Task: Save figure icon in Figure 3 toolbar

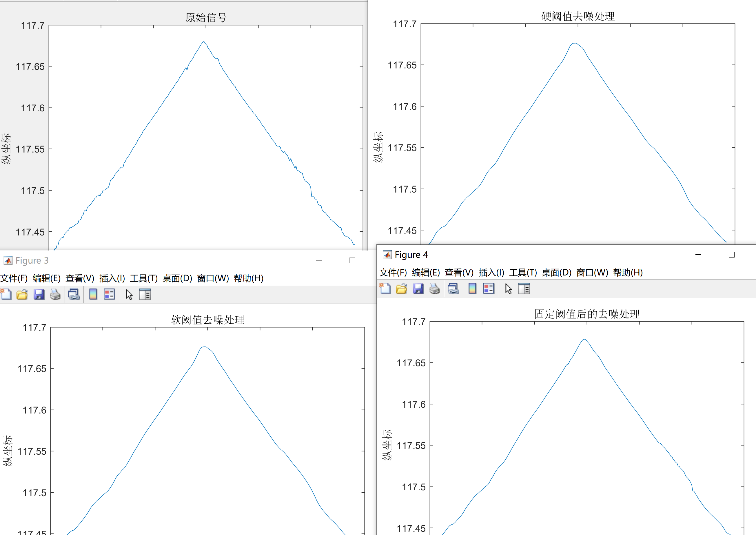Action: pyautogui.click(x=39, y=294)
